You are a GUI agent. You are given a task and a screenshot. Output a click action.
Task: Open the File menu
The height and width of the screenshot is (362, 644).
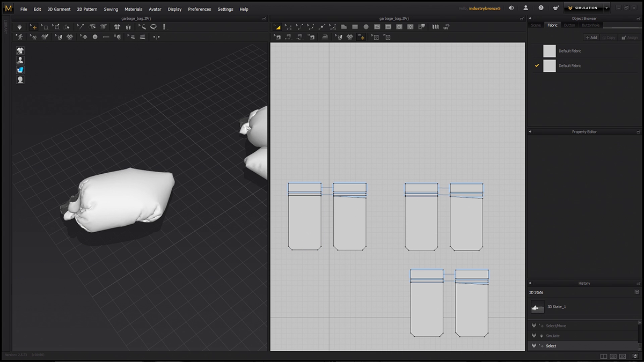(x=24, y=9)
